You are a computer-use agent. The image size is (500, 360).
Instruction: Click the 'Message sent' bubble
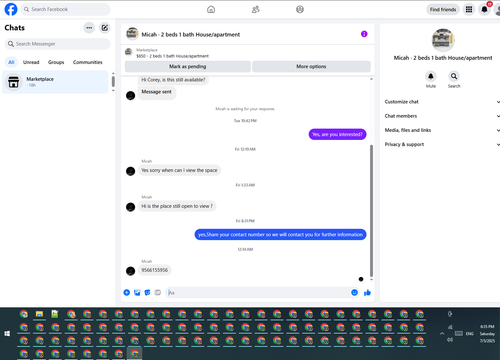pos(156,92)
